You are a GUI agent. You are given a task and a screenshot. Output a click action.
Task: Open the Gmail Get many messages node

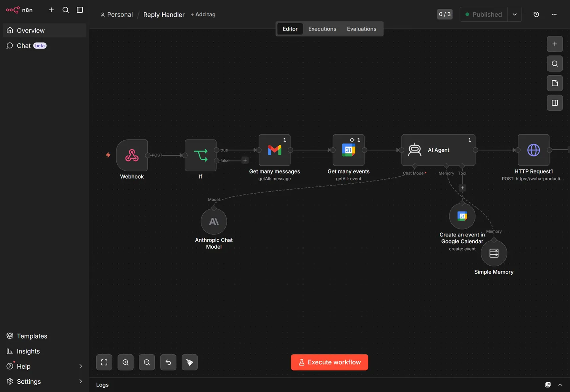[275, 150]
